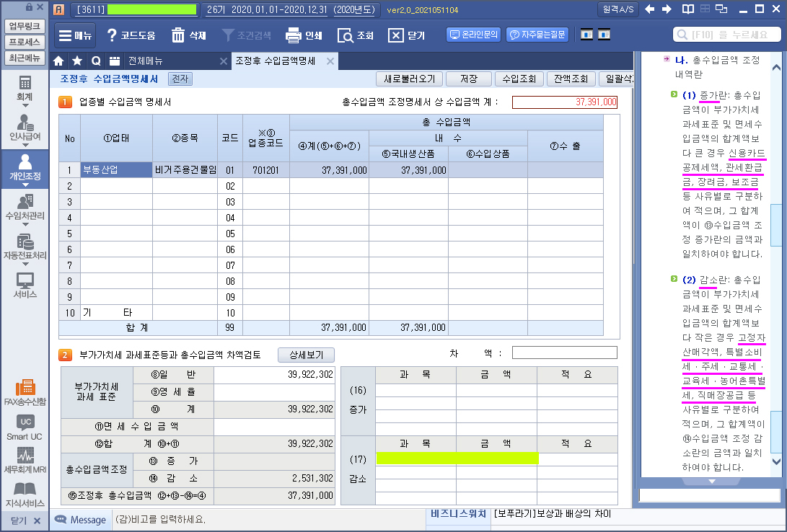Open the 인사급여 payroll module
The image size is (787, 532).
tap(25, 128)
